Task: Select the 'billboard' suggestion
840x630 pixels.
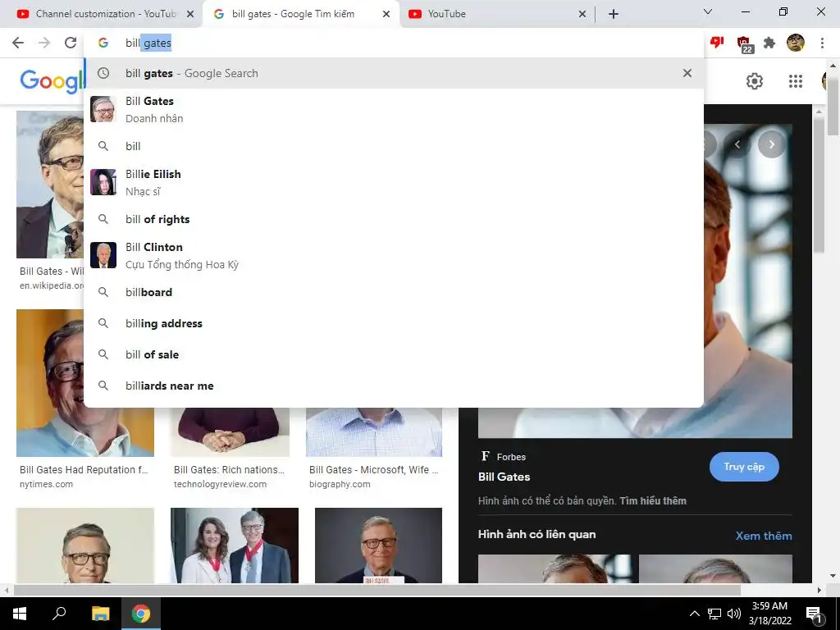Action: point(394,292)
